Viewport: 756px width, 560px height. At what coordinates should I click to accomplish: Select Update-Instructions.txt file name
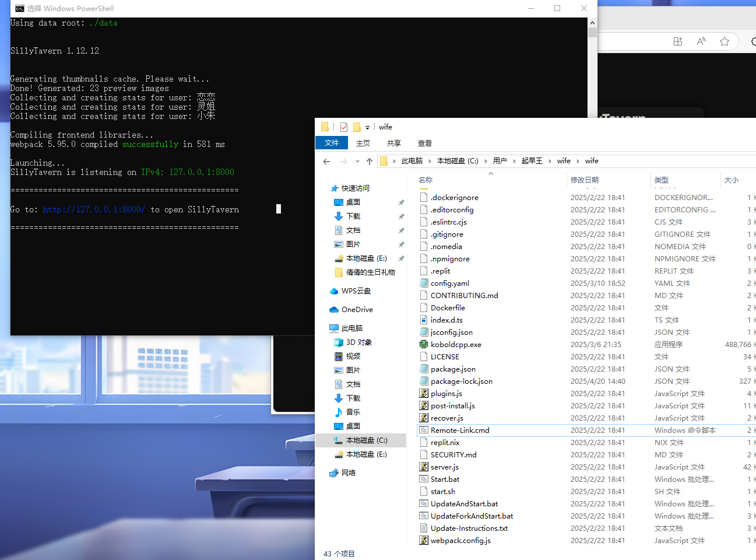pos(469,528)
